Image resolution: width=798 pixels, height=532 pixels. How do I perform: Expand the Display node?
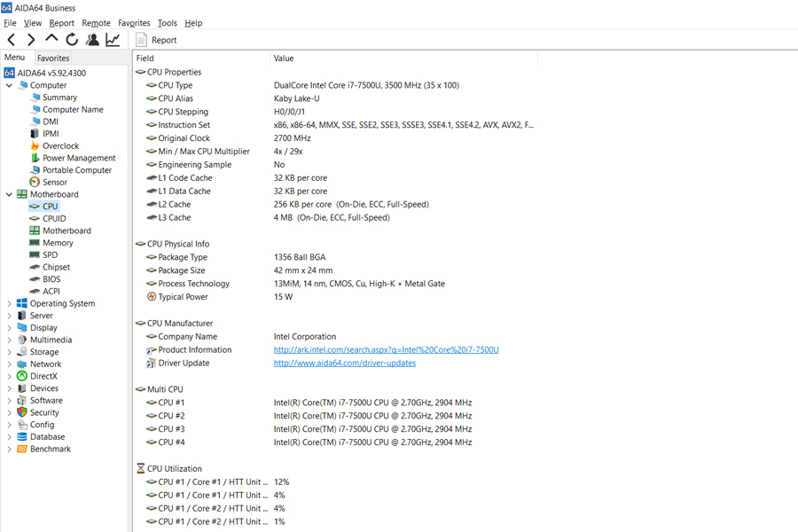(9, 328)
